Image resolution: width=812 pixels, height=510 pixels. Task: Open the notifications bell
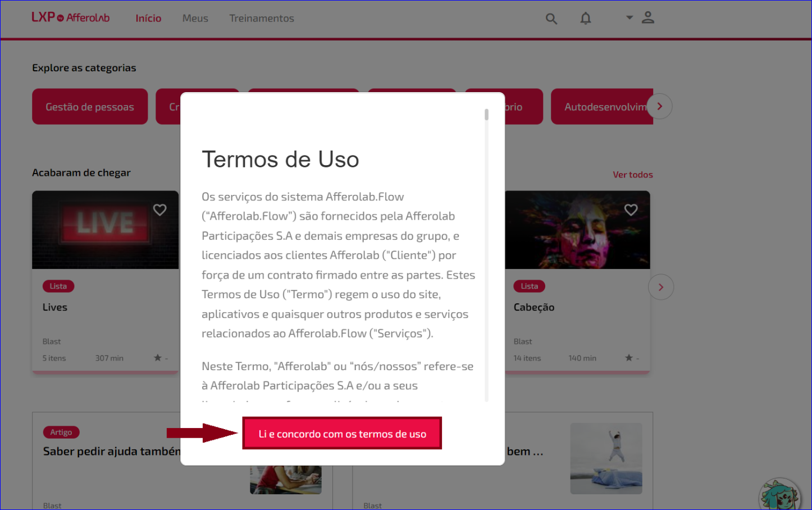click(x=586, y=19)
